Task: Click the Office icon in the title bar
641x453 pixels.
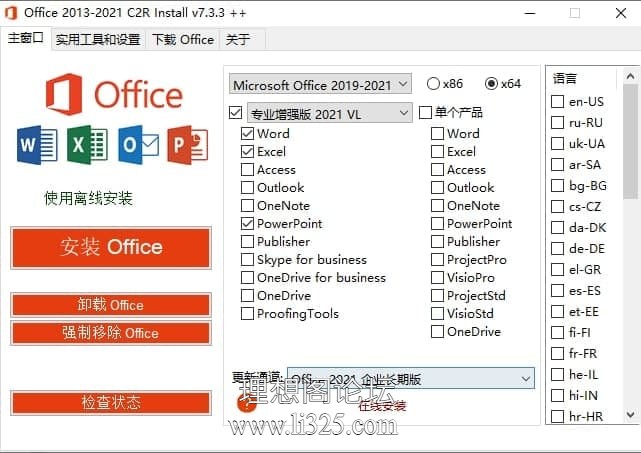Action: tap(11, 13)
